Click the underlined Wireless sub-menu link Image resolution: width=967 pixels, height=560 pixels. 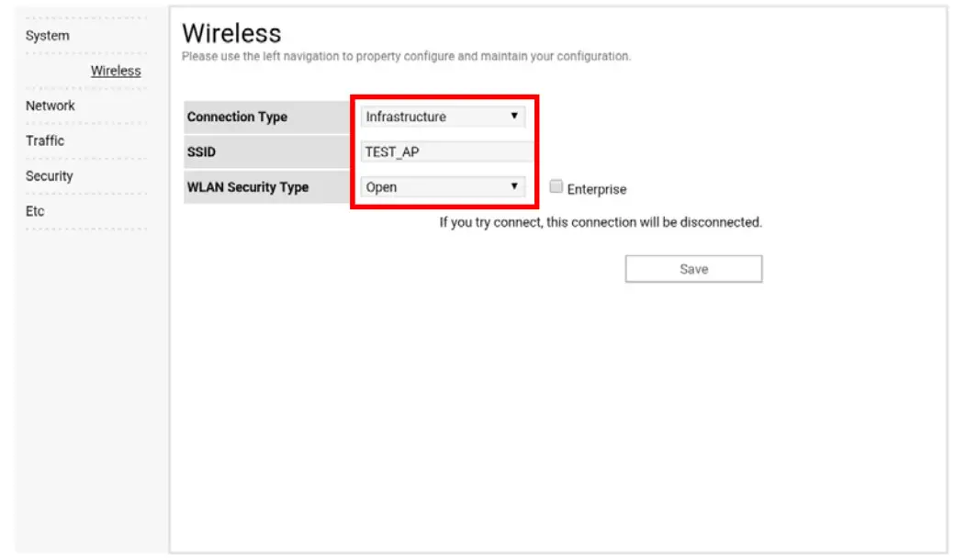[x=115, y=71]
